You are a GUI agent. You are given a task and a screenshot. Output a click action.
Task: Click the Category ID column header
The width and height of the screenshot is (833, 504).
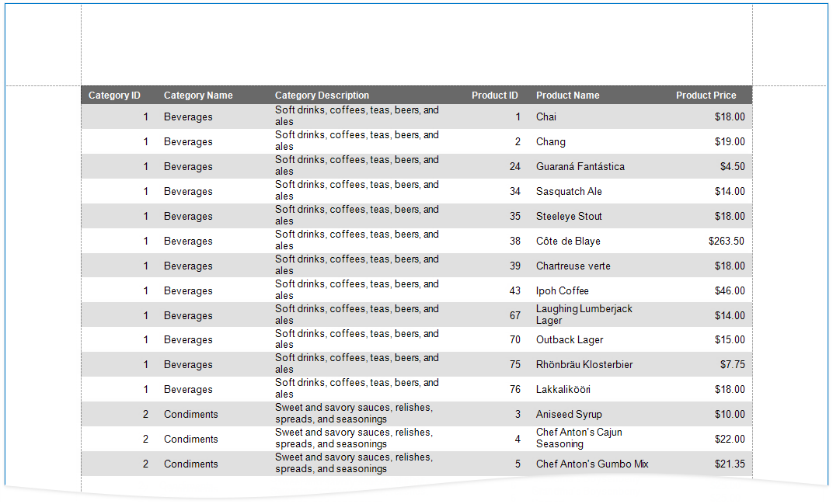point(114,96)
